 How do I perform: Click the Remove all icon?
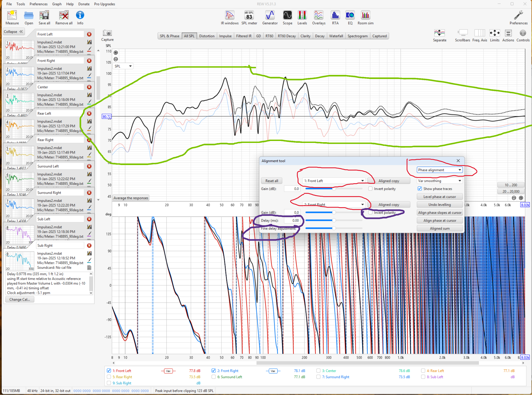(64, 17)
